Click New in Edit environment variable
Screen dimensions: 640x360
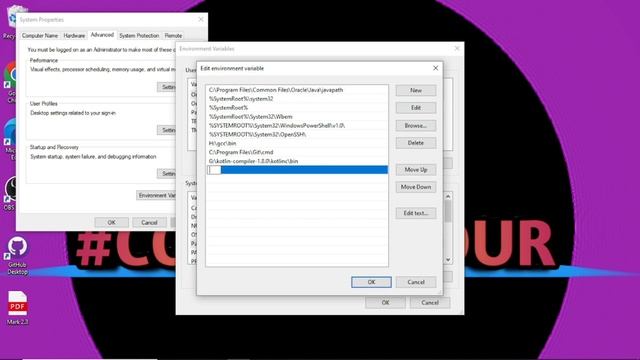point(416,90)
